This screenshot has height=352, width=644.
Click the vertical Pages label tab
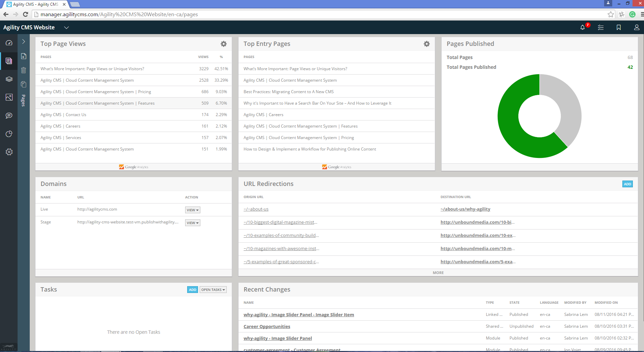tap(23, 101)
